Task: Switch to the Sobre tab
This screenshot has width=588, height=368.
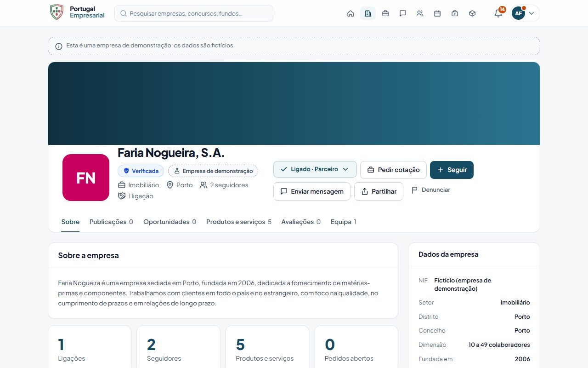Action: tap(70, 222)
